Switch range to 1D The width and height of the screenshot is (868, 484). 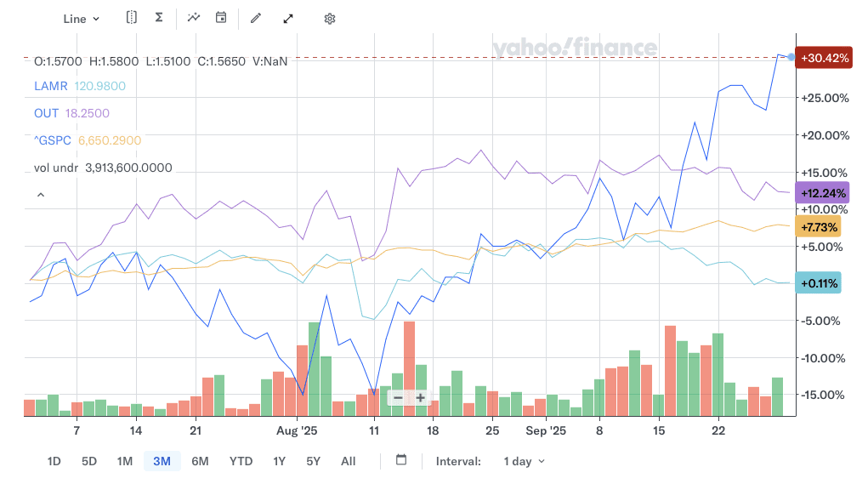(54, 461)
